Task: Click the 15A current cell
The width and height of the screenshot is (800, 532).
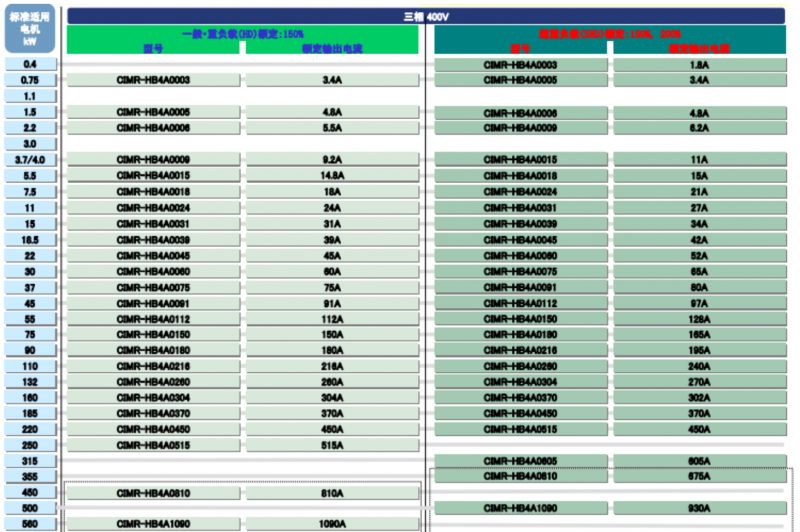Action: 699,176
